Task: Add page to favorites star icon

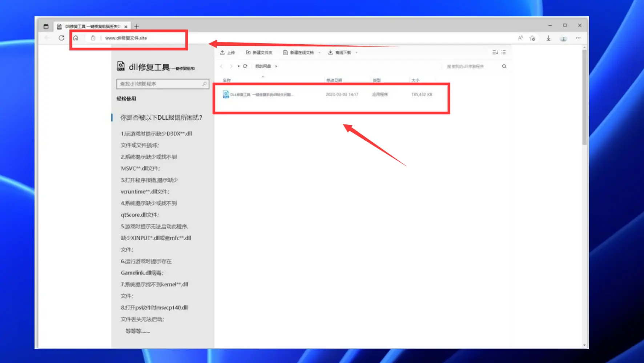Action: pyautogui.click(x=532, y=38)
